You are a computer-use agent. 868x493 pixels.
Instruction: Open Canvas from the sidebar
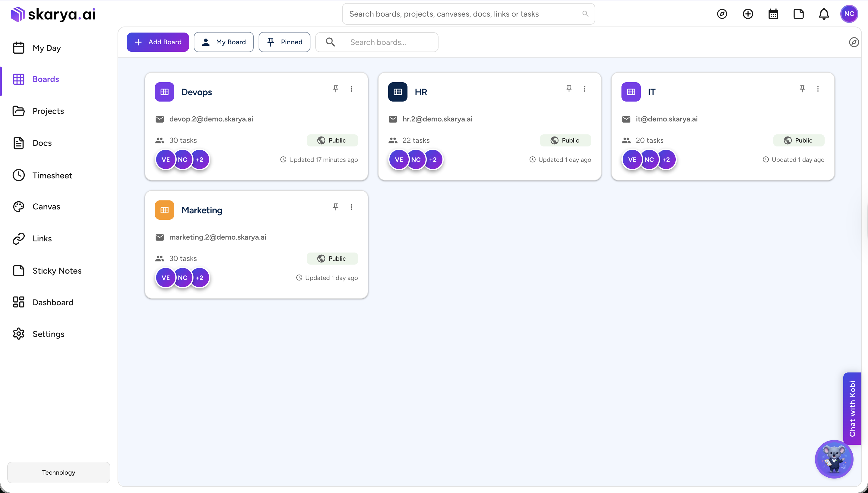[46, 206]
